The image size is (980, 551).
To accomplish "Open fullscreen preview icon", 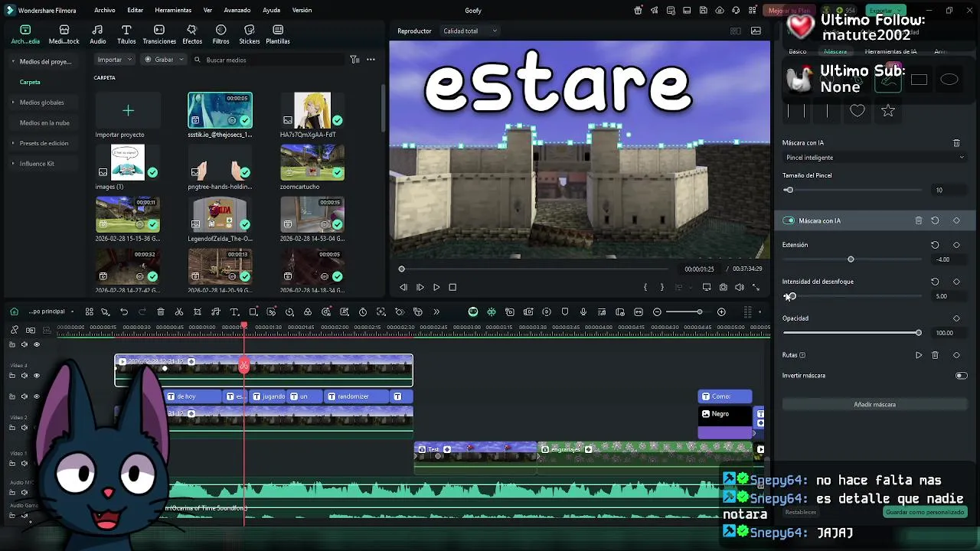I will pyautogui.click(x=756, y=287).
